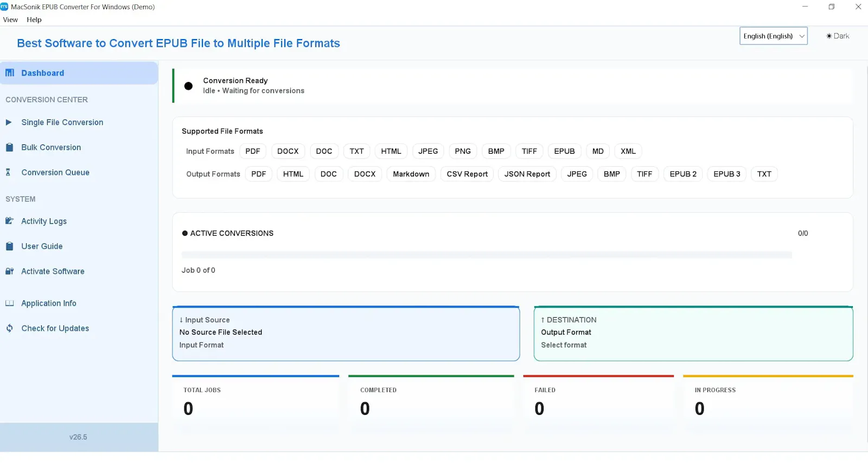
Task: Click 'No Source File Selected' text
Action: [221, 332]
